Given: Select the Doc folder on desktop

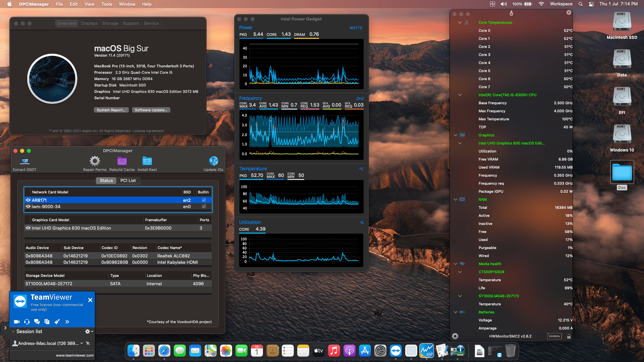Looking at the screenshot, I should (622, 172).
